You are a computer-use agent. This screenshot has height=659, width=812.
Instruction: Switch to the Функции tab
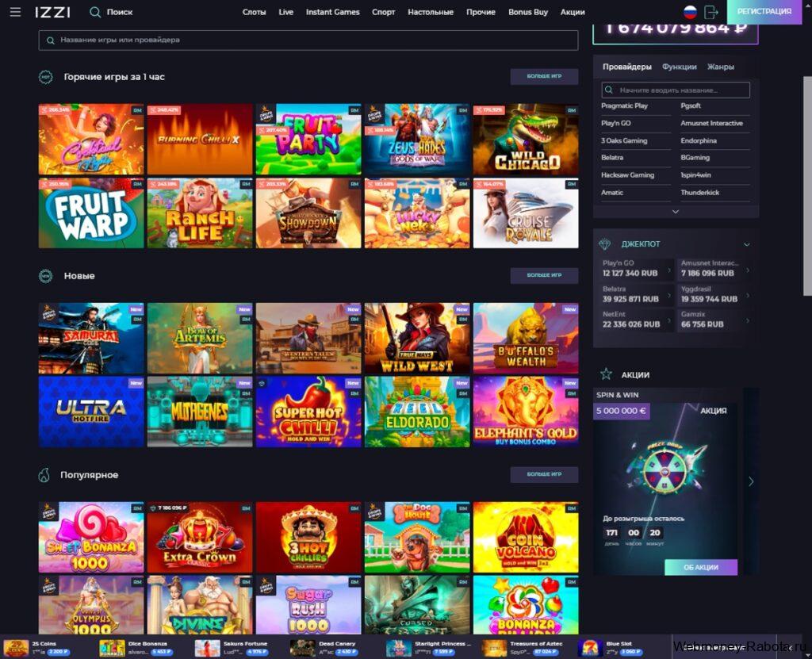679,67
